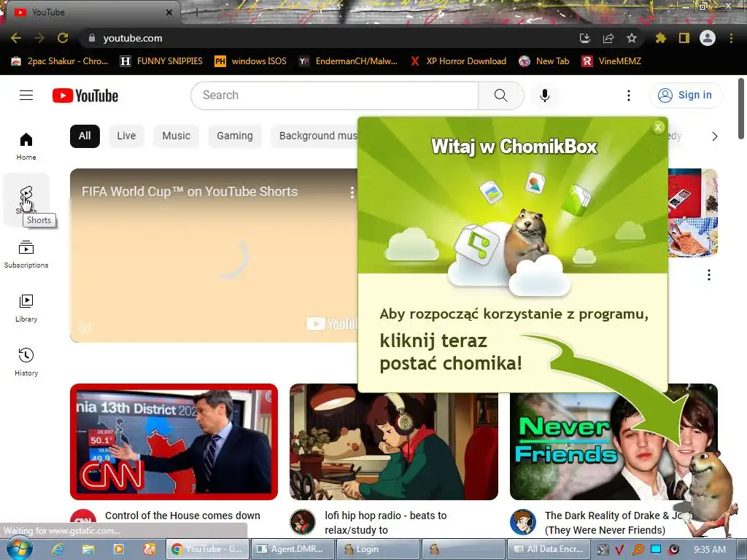Reload the YouTube page
The image size is (747, 560).
pyautogui.click(x=63, y=38)
